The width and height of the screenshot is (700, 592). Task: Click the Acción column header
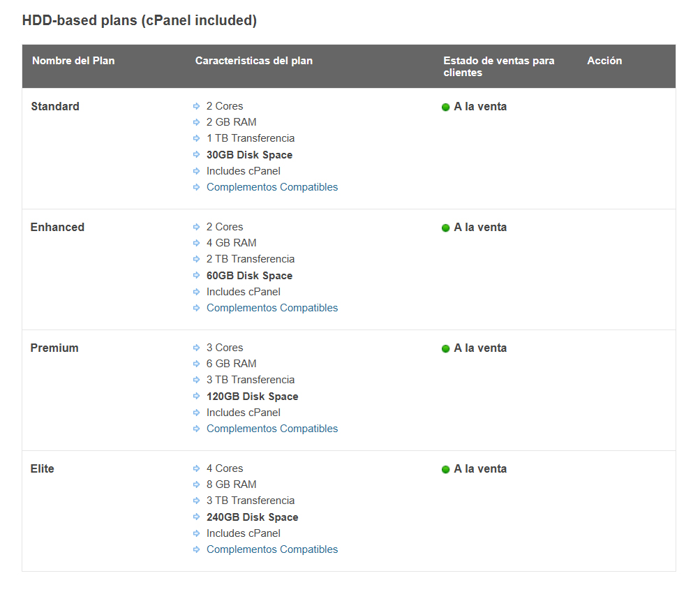point(604,61)
